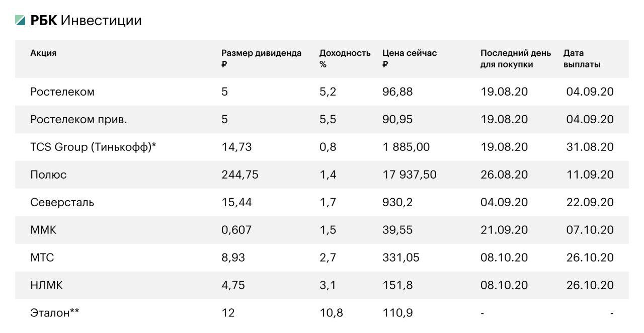Click the МТС stock name

click(42, 258)
